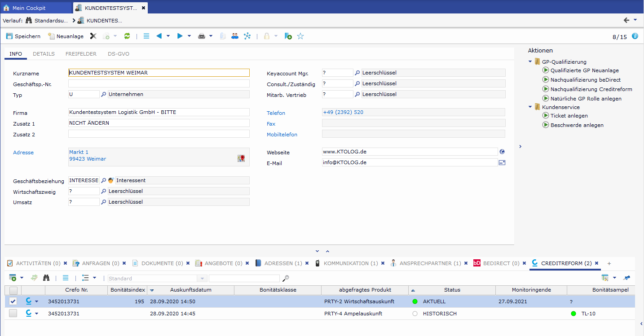Click the favorites star icon
The height and width of the screenshot is (336, 644).
click(x=300, y=36)
